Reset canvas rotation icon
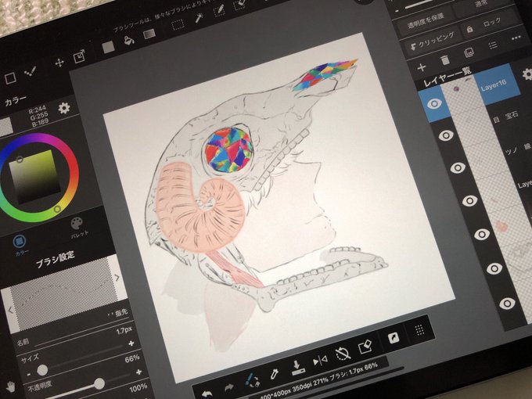 (x=343, y=354)
